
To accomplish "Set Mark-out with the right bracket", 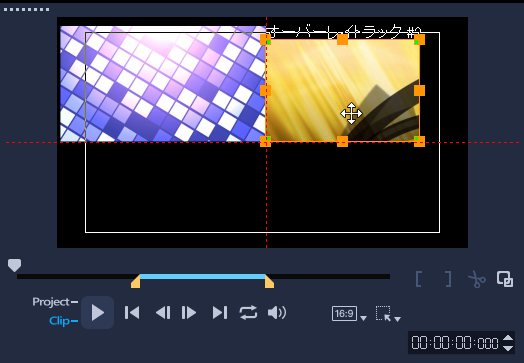I will tap(448, 279).
